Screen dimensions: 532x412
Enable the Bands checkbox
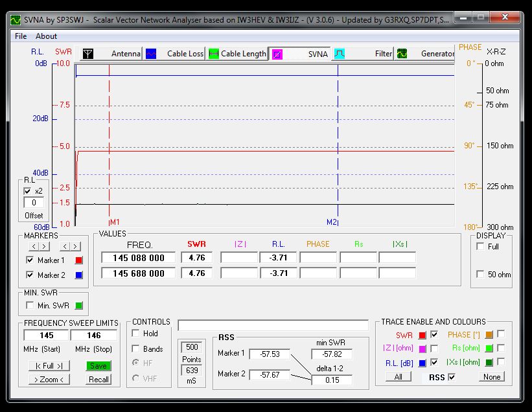pos(135,349)
